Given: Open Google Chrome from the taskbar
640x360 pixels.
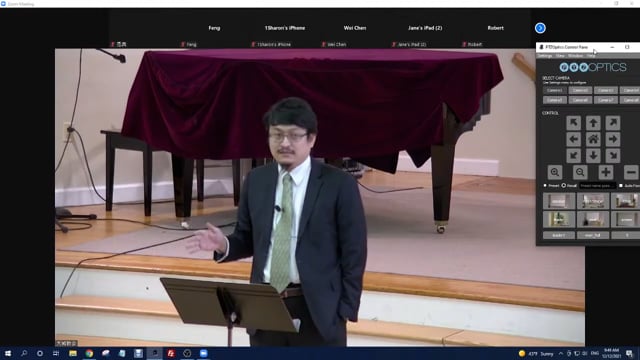Looking at the screenshot, I should tap(89, 353).
